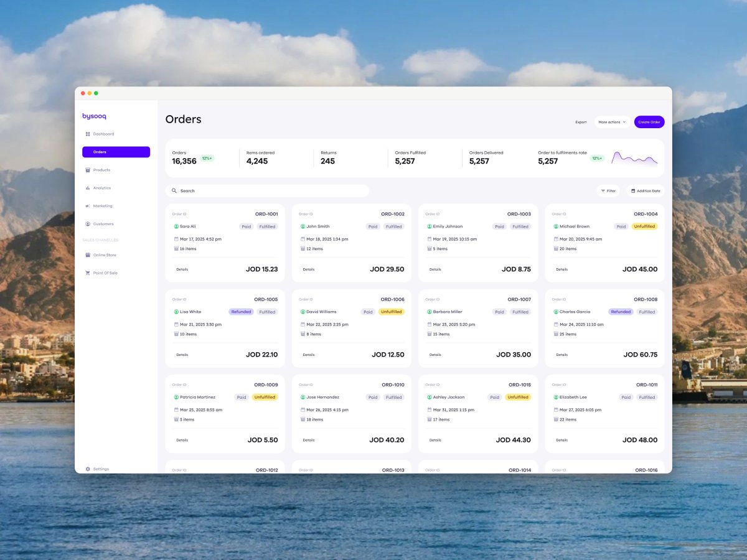This screenshot has height=560, width=747.
Task: Click the calendar icon on Addition Date
Action: coord(633,191)
